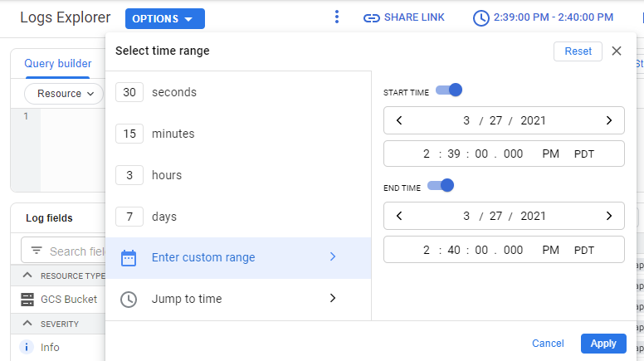Open the Resource dropdown
The height and width of the screenshot is (361, 644).
64,94
